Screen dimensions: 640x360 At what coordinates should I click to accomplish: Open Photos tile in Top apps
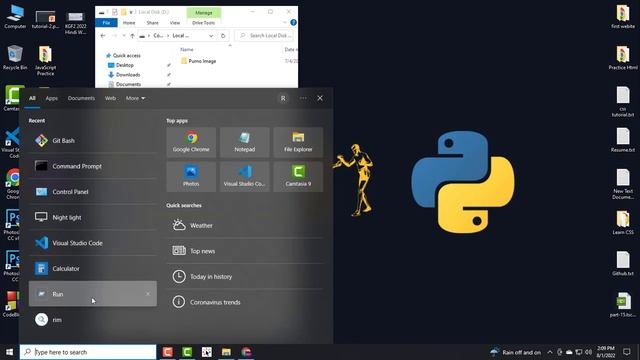pyautogui.click(x=191, y=177)
